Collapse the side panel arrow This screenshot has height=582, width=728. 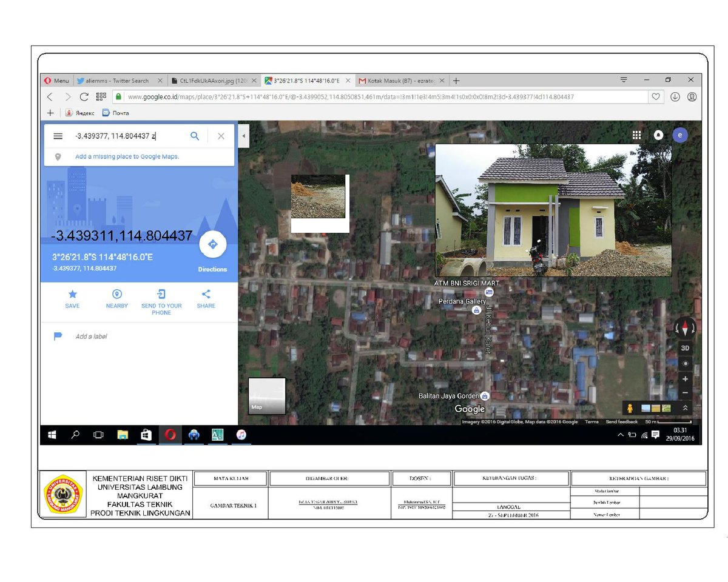click(x=243, y=136)
